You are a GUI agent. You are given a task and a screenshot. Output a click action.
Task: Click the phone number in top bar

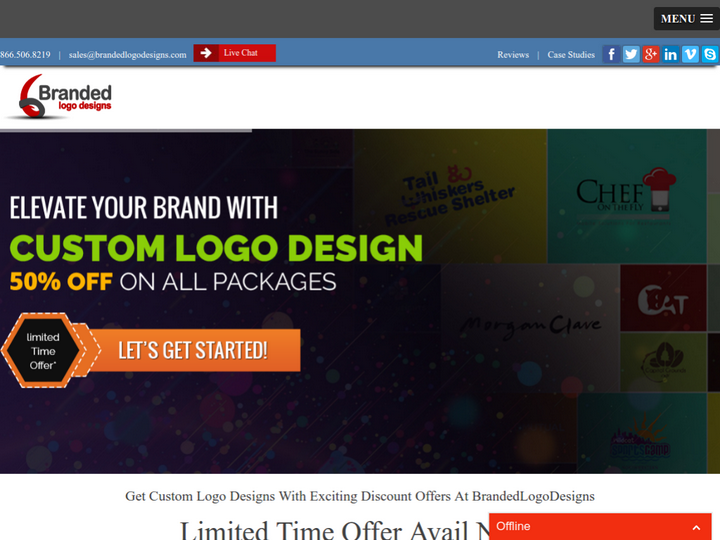(25, 55)
